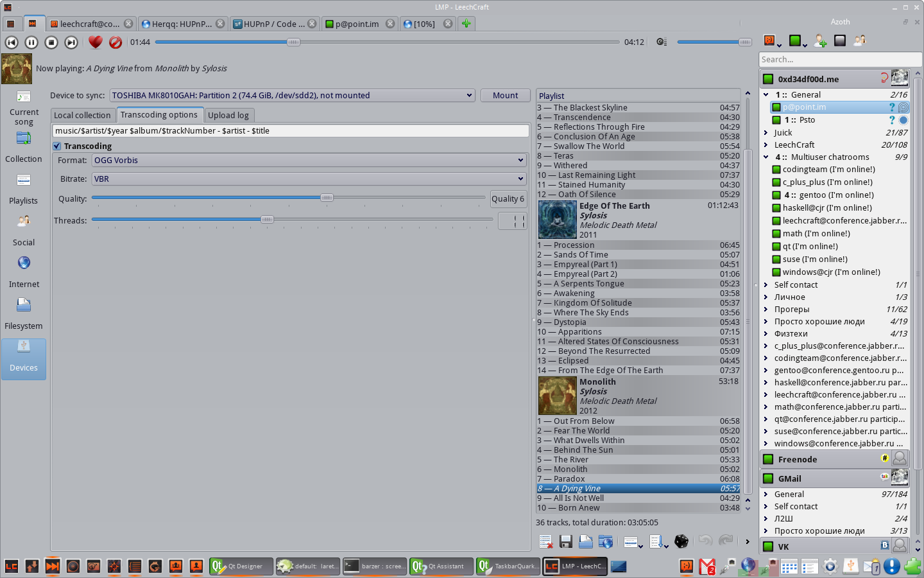
Task: Skip to the previous track
Action: (x=12, y=42)
